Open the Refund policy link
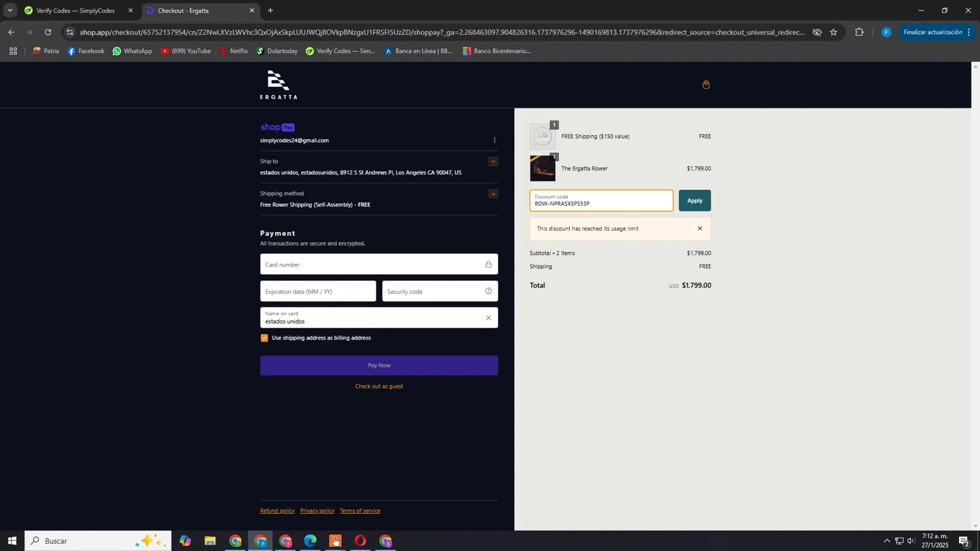980x551 pixels. [x=277, y=511]
